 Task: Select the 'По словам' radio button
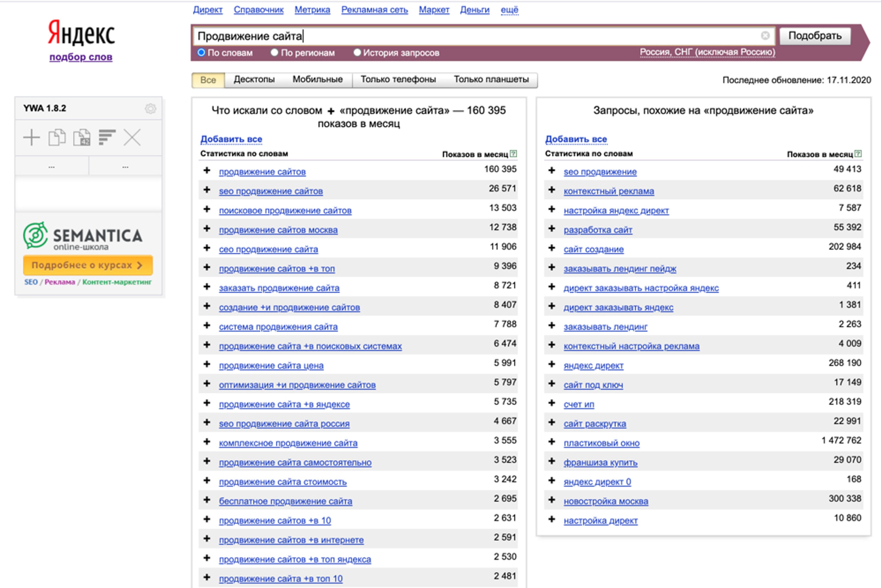coord(201,53)
